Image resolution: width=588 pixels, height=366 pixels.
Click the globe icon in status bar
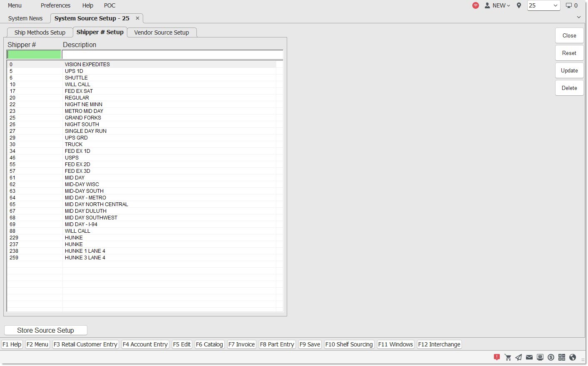point(573,357)
